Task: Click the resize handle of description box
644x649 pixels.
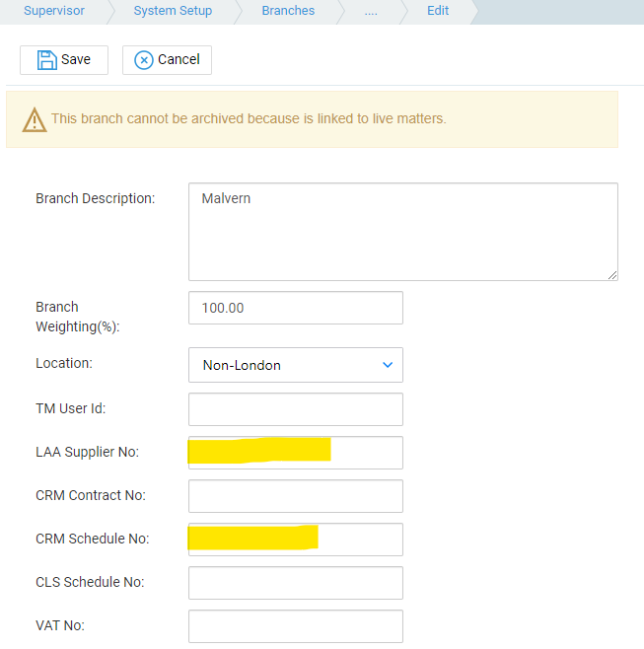Action: click(x=612, y=275)
